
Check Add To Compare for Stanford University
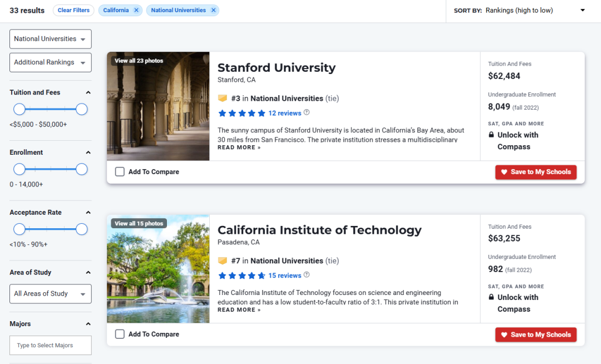coord(120,171)
